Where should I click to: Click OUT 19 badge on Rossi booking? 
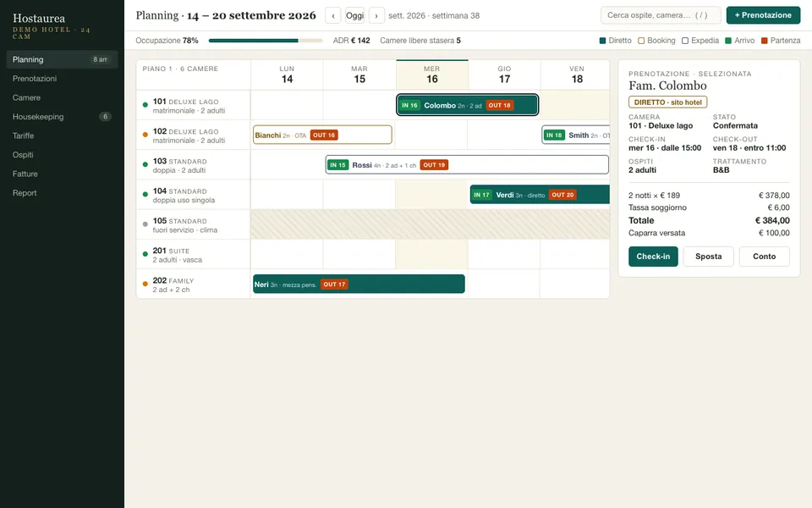[x=434, y=165]
